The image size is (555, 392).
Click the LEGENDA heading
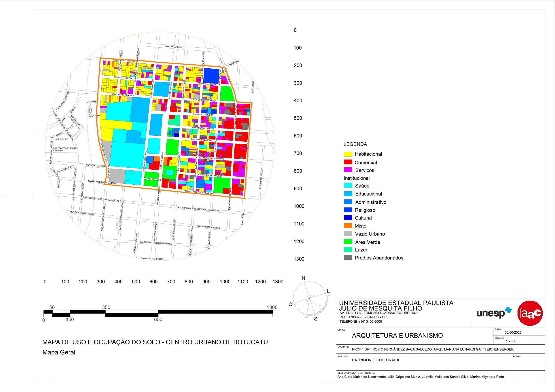(355, 144)
